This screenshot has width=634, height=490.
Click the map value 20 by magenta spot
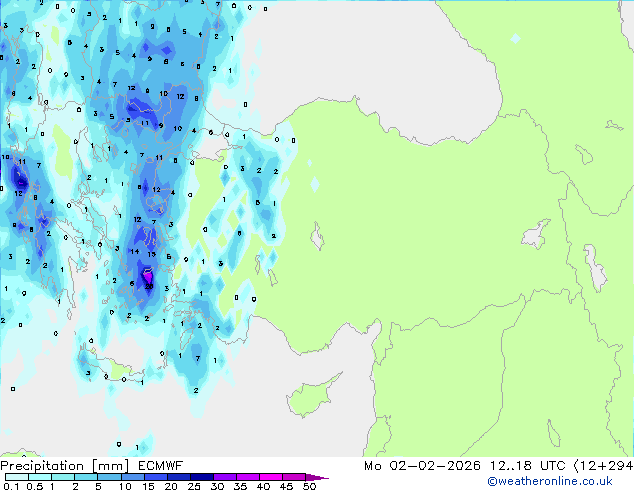(149, 286)
